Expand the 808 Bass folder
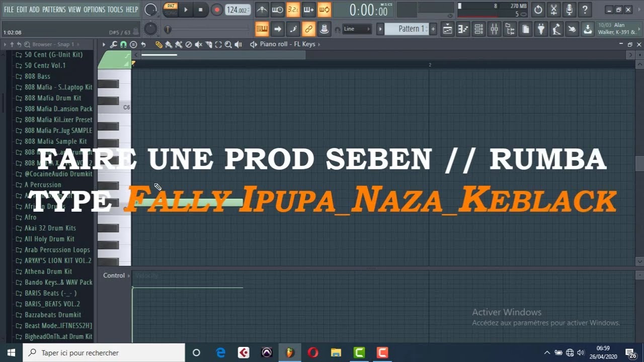 pos(37,76)
